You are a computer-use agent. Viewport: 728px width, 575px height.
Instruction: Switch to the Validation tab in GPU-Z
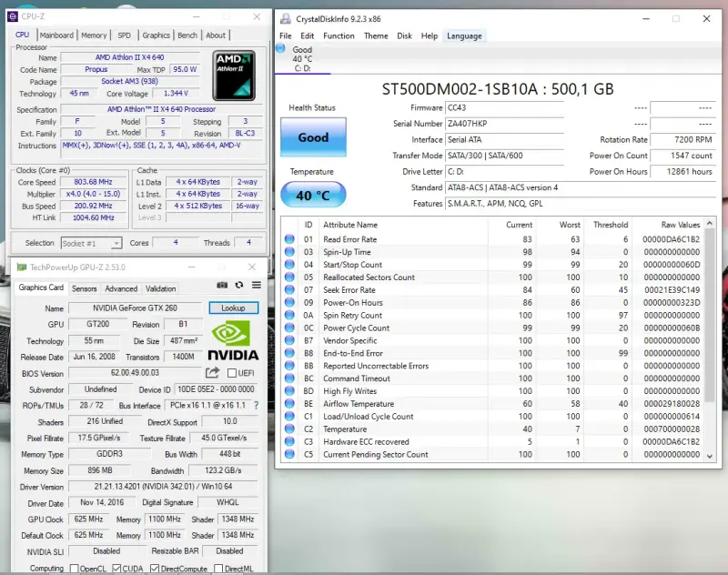click(161, 288)
